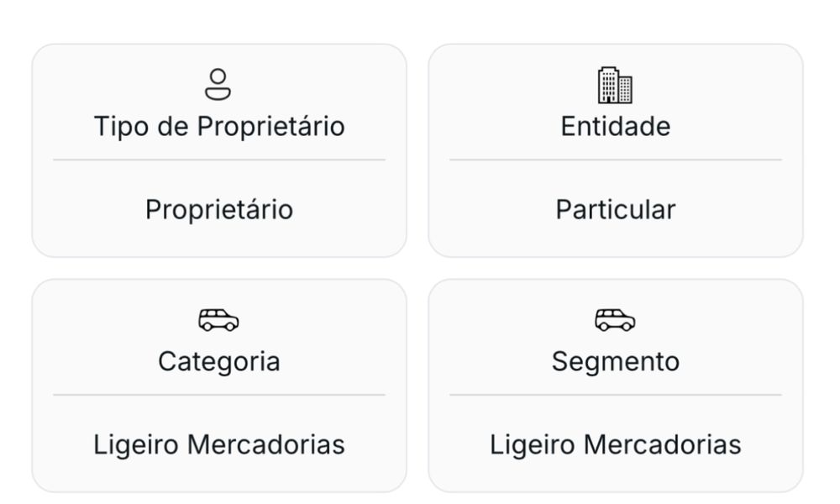Click the divider line in the Categoria card

point(219,396)
